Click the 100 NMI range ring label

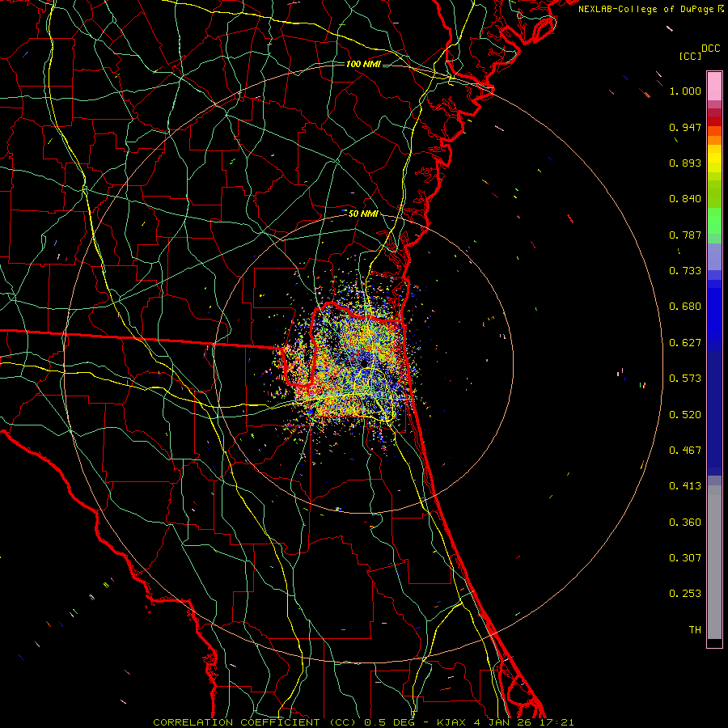(x=363, y=64)
